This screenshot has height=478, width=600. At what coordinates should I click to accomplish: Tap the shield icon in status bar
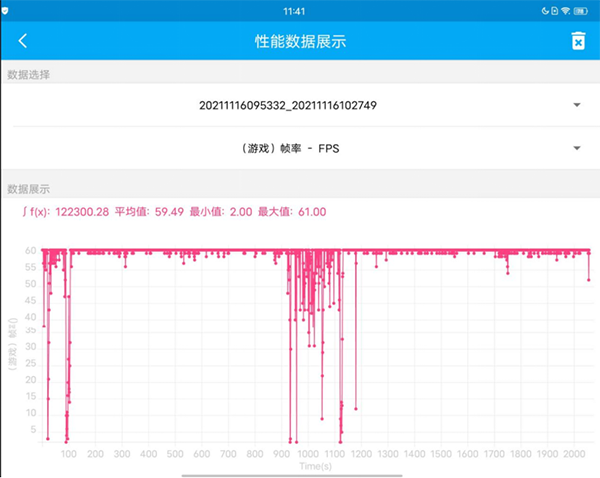coord(6,9)
